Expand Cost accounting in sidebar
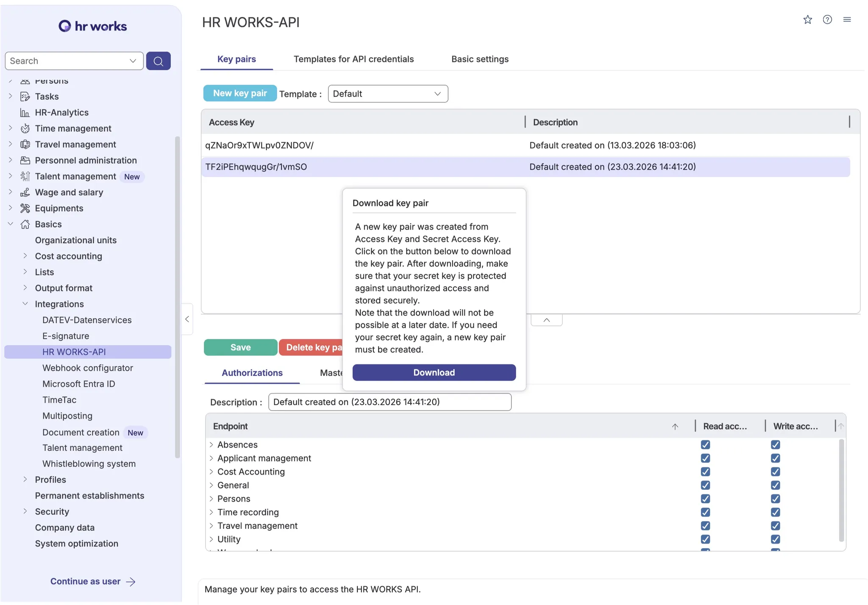This screenshot has height=605, width=868. (25, 256)
